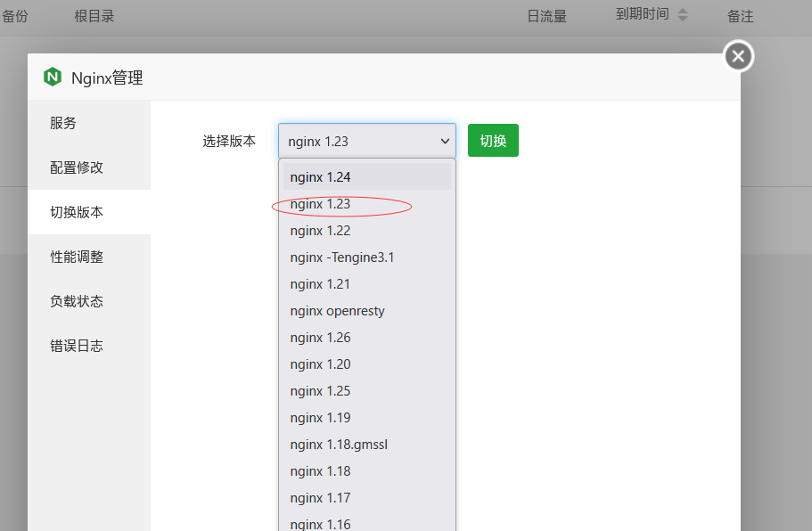Choose nginx 1.26 from the list

click(x=367, y=338)
